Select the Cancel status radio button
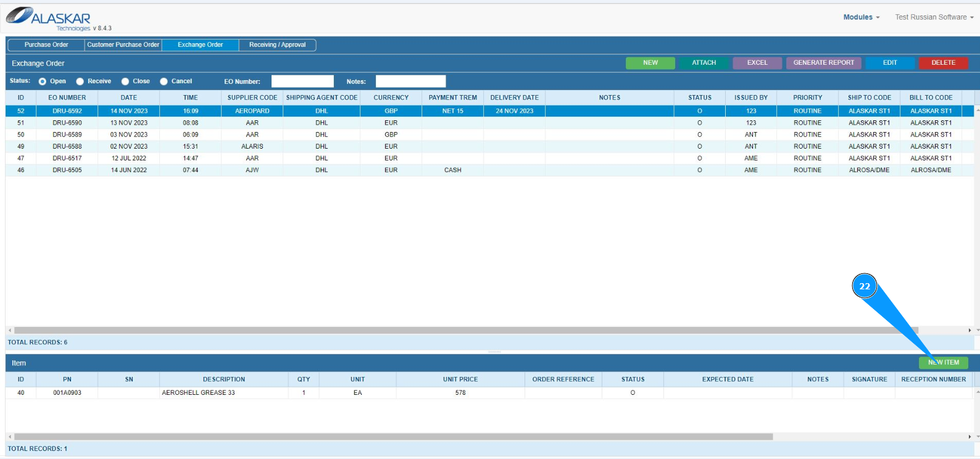Viewport: 980px width, 459px height. (x=164, y=81)
